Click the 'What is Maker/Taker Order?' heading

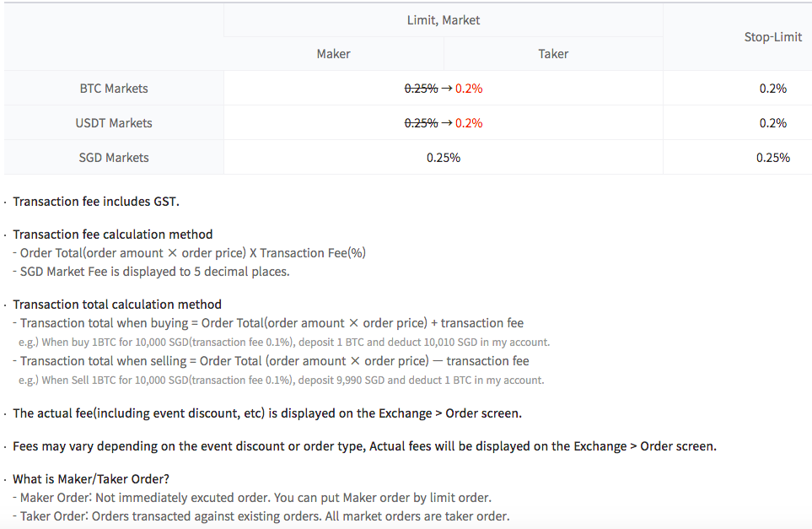91,479
